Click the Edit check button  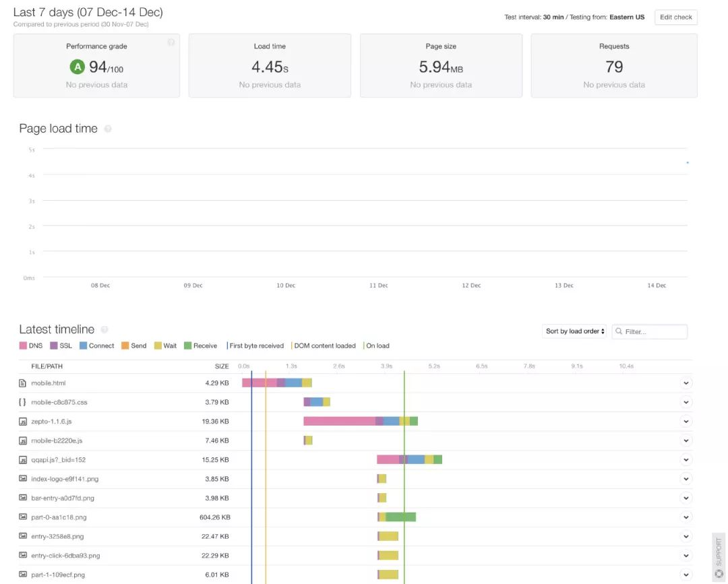[676, 17]
